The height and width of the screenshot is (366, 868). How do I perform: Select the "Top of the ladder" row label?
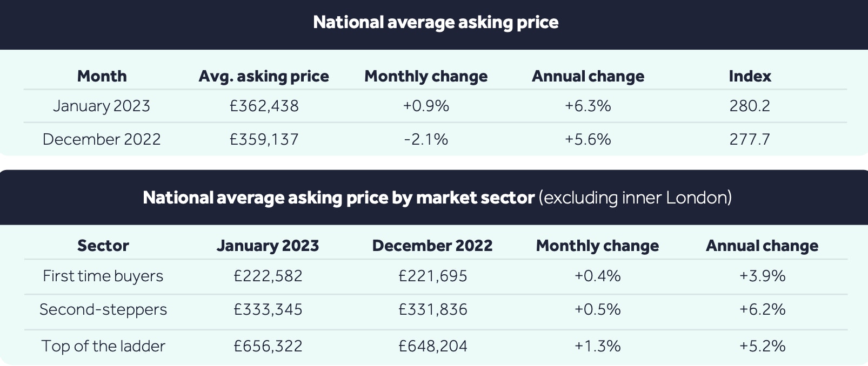[x=103, y=346]
